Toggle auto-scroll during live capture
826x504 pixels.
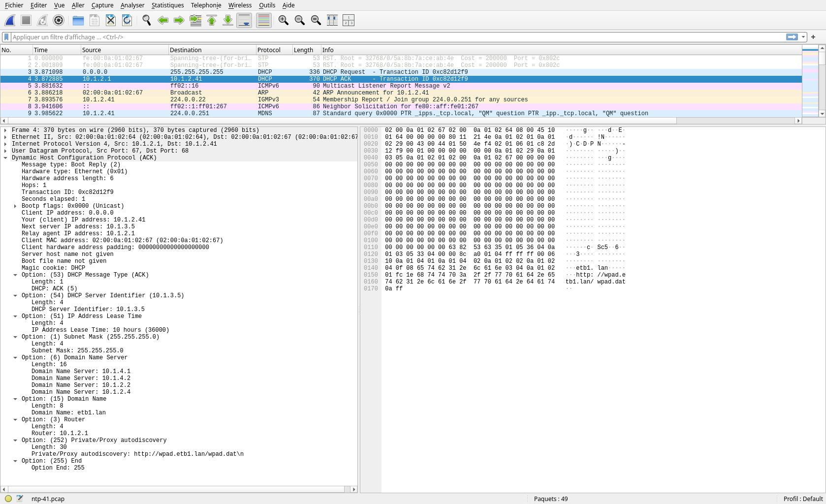pos(244,20)
